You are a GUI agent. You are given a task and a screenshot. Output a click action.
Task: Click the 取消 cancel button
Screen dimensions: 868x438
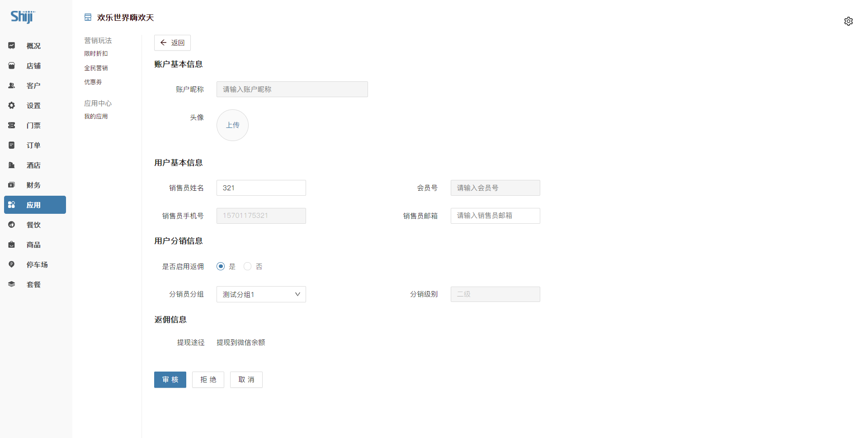(246, 380)
